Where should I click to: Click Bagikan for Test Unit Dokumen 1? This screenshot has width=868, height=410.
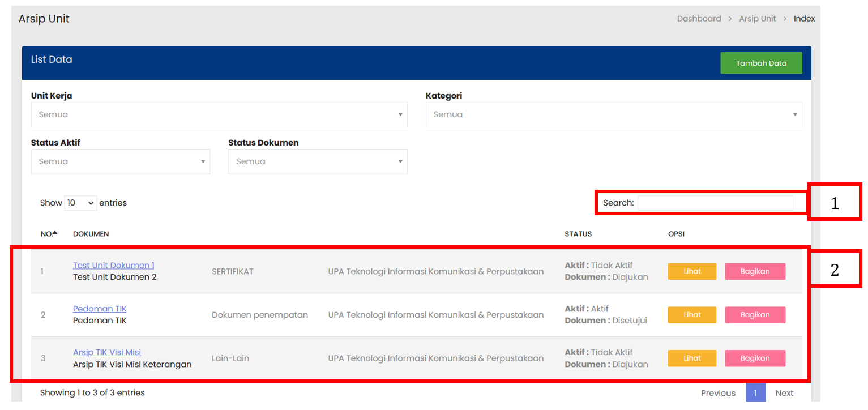(755, 271)
